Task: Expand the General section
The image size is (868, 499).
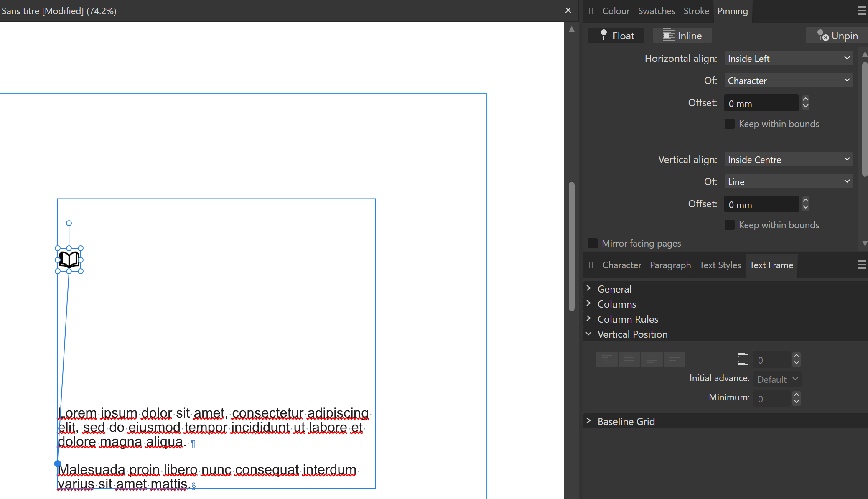Action: (x=588, y=288)
